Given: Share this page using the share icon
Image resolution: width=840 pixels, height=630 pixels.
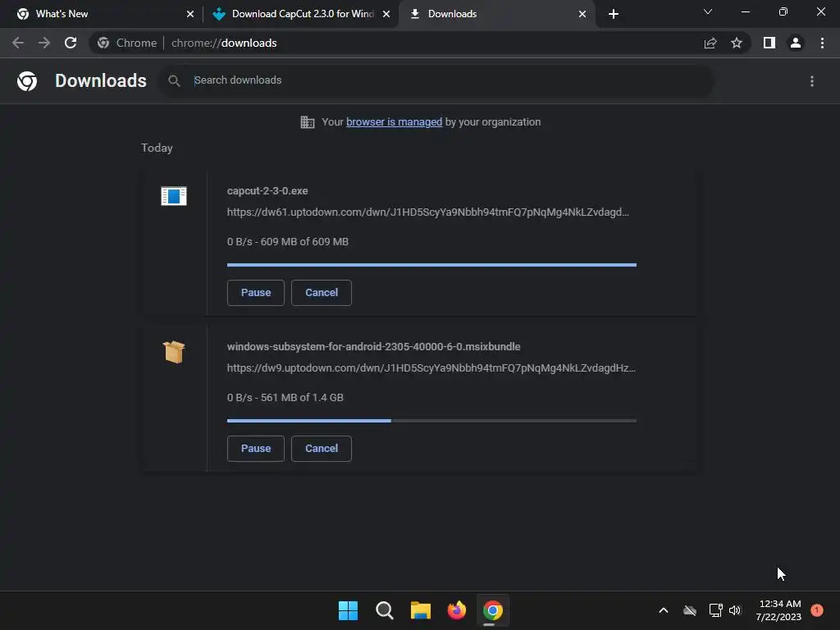Looking at the screenshot, I should point(710,43).
